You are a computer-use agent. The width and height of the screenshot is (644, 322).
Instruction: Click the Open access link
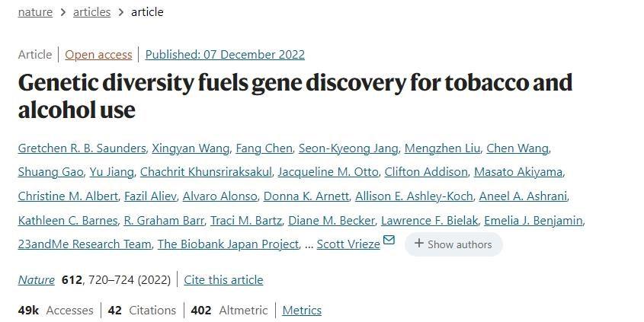pyautogui.click(x=98, y=55)
